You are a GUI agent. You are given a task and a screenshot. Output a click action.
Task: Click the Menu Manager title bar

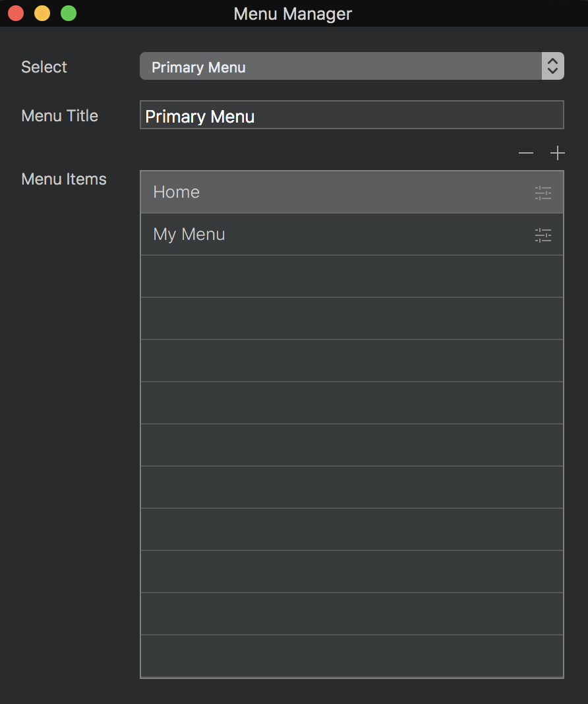pos(293,13)
